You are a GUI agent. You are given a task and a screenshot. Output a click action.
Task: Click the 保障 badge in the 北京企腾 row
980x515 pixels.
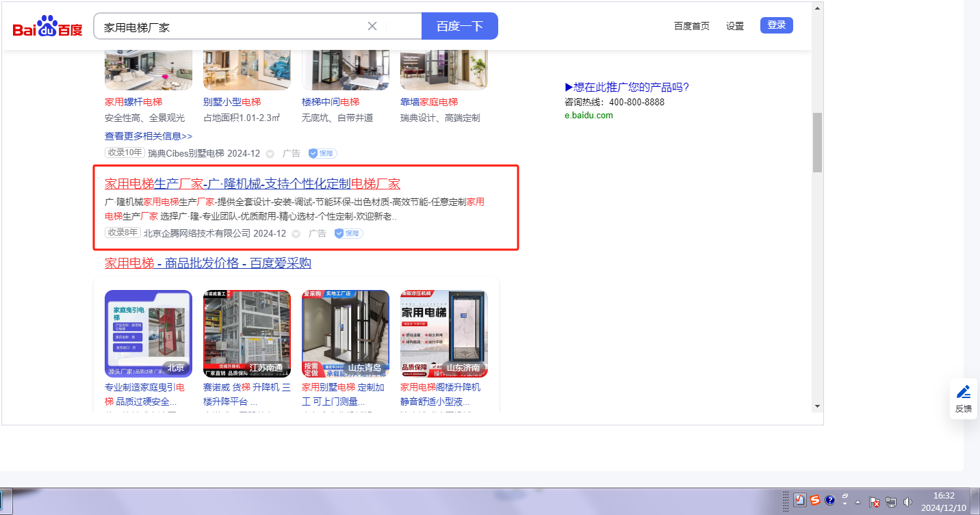(348, 233)
